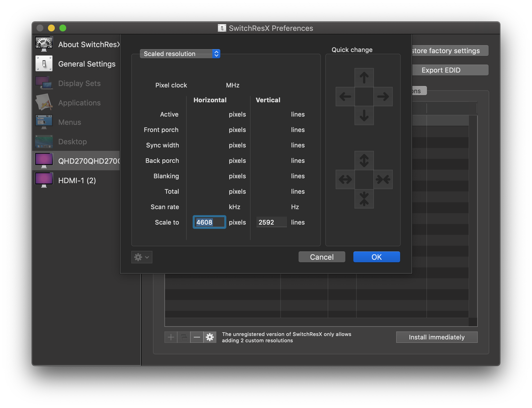The height and width of the screenshot is (408, 532).
Task: Click the SwitchResX title bar icon
Action: coord(222,28)
